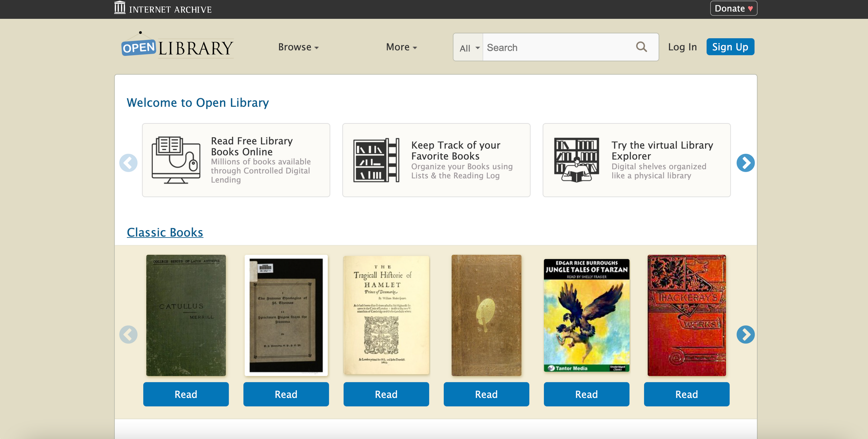Open the Hamlet book cover
Viewport: 868px width, 439px height.
pyautogui.click(x=386, y=315)
